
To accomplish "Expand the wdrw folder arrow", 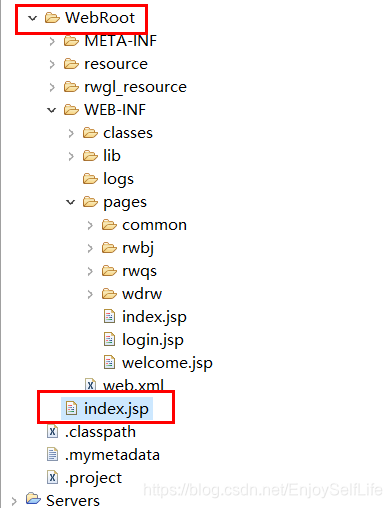I will 90,294.
